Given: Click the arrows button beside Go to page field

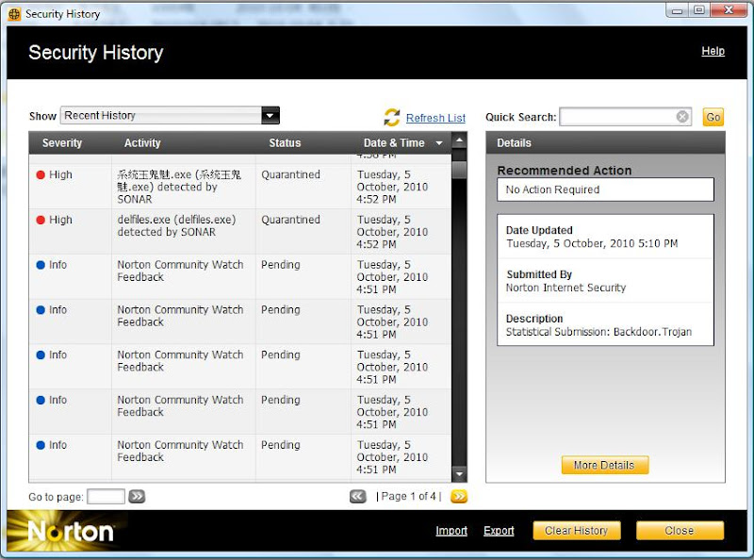Looking at the screenshot, I should point(137,496).
